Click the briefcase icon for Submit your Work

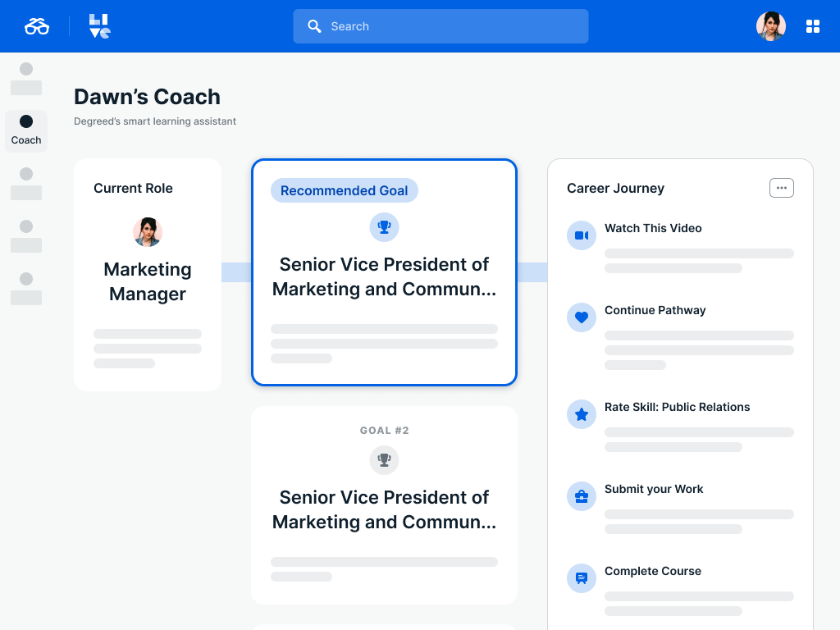click(x=582, y=496)
